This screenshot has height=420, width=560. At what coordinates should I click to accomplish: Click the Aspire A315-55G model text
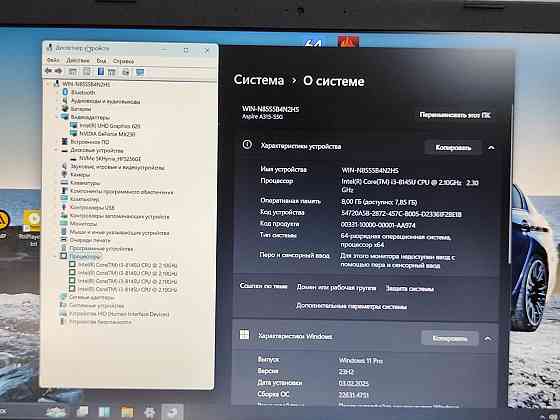[x=262, y=116]
